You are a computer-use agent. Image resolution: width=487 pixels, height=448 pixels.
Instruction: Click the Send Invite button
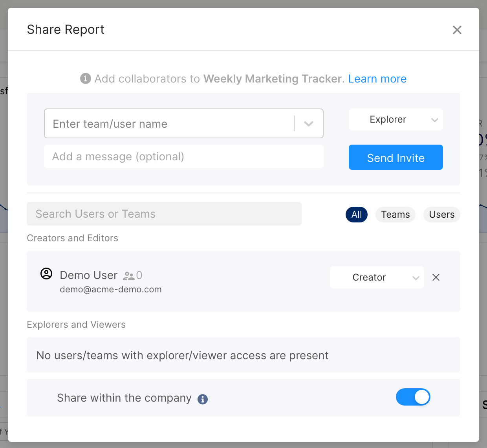coord(395,157)
